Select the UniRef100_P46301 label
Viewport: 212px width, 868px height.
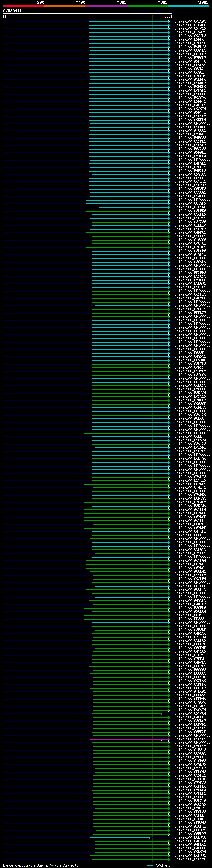(190, 105)
